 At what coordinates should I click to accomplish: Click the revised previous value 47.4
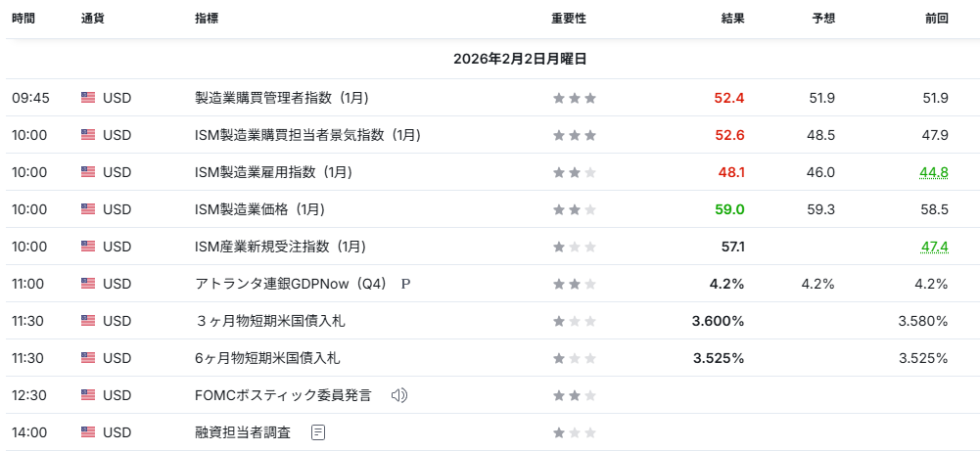point(933,247)
